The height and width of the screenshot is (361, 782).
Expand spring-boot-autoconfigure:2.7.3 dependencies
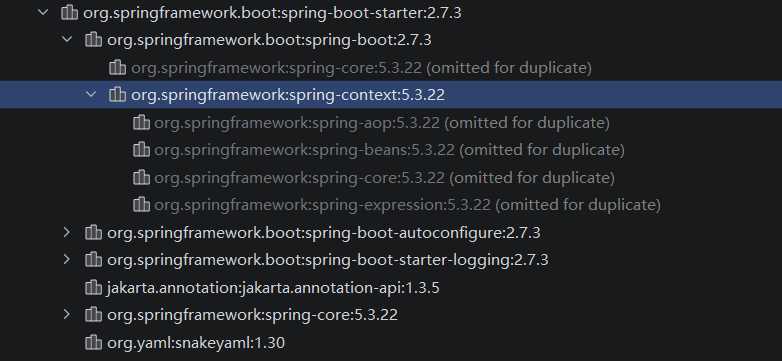[67, 232]
